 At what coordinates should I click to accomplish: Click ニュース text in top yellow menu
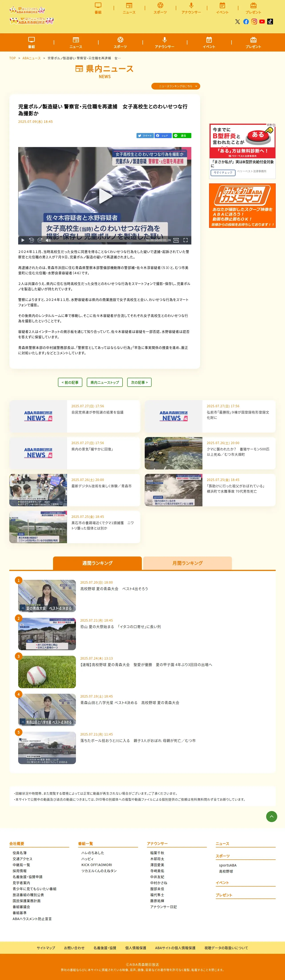129,12
